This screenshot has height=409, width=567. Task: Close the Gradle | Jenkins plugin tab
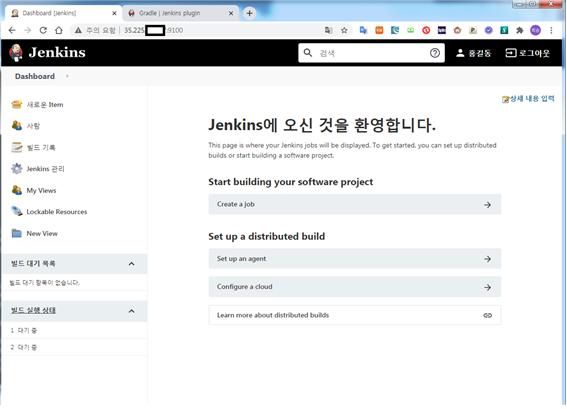point(231,13)
